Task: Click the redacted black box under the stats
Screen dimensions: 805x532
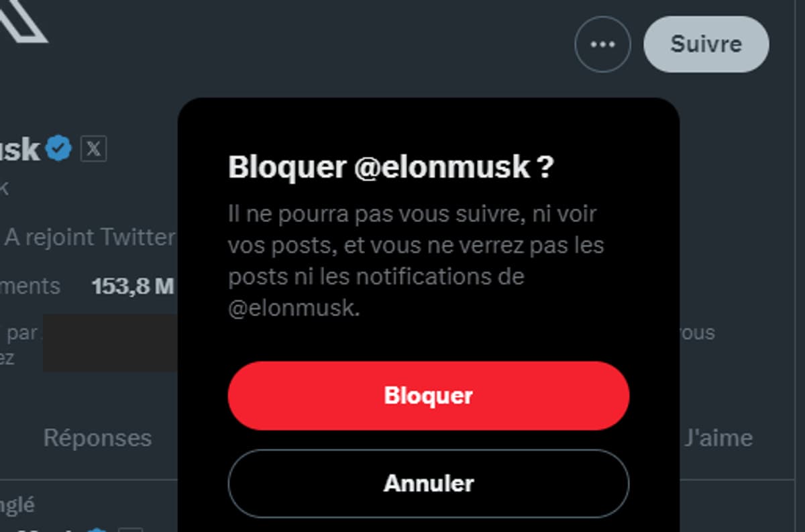Action: click(x=111, y=342)
